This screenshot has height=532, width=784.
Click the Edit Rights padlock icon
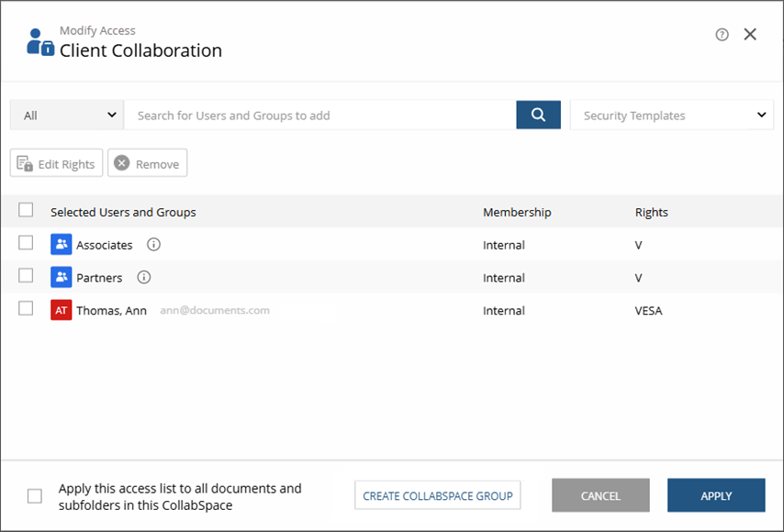pos(27,162)
